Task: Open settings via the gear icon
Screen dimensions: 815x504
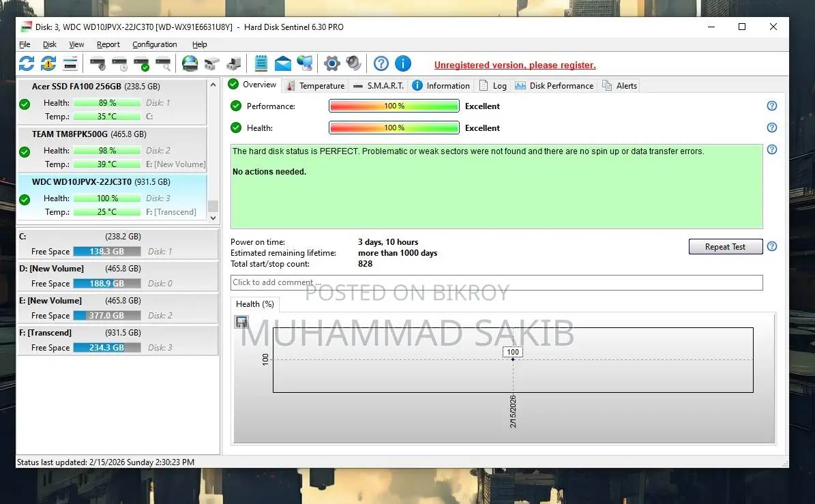Action: [331, 63]
